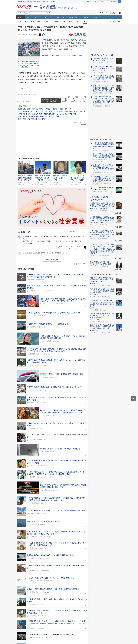The image size is (138, 644).
Task: React with the 新しい視点 exclamation icon
Action: tap(83, 99)
